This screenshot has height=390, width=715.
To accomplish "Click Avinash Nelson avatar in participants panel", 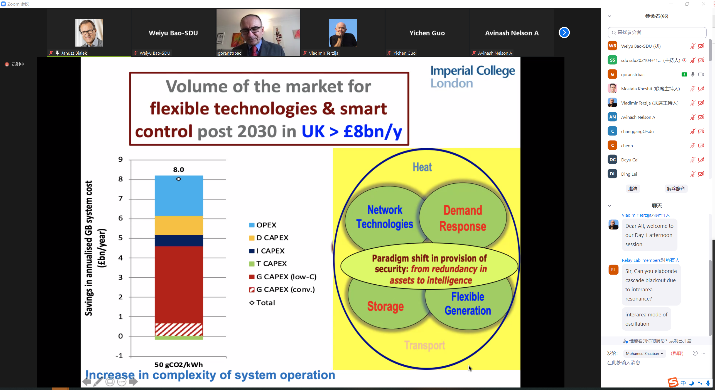I will pos(612,117).
